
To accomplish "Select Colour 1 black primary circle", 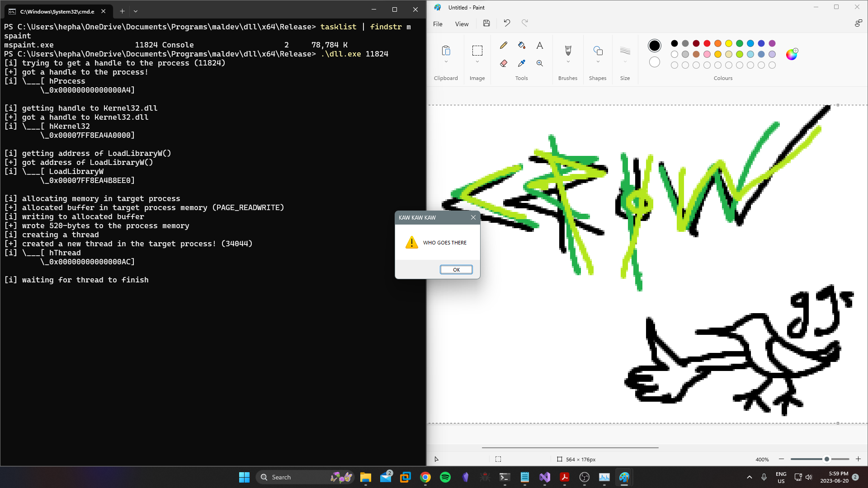I will (x=655, y=45).
